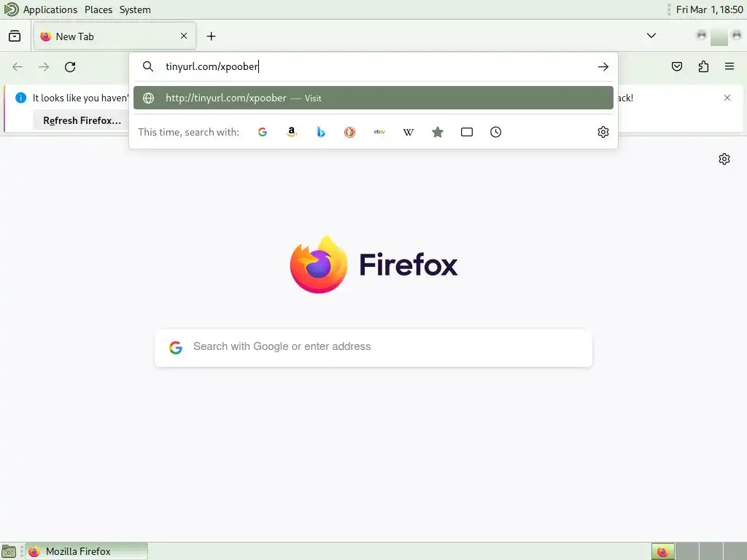Viewport: 747px width, 560px height.
Task: Select the New Tab tab
Action: [115, 36]
